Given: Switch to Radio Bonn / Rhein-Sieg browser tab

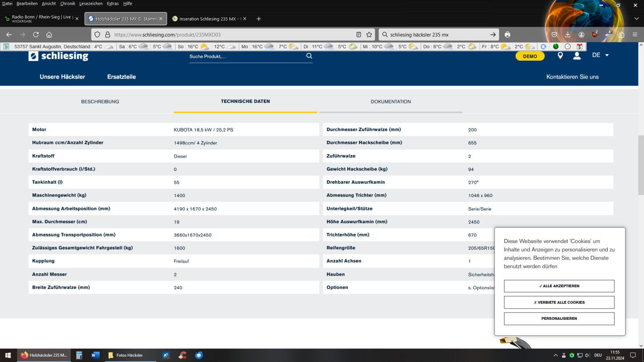Looking at the screenshot, I should click(x=42, y=19).
